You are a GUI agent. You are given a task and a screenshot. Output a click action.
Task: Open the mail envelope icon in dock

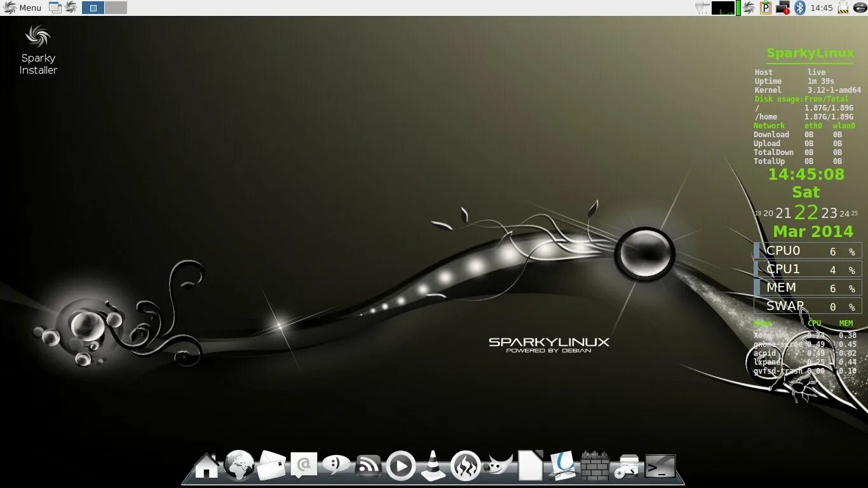271,466
